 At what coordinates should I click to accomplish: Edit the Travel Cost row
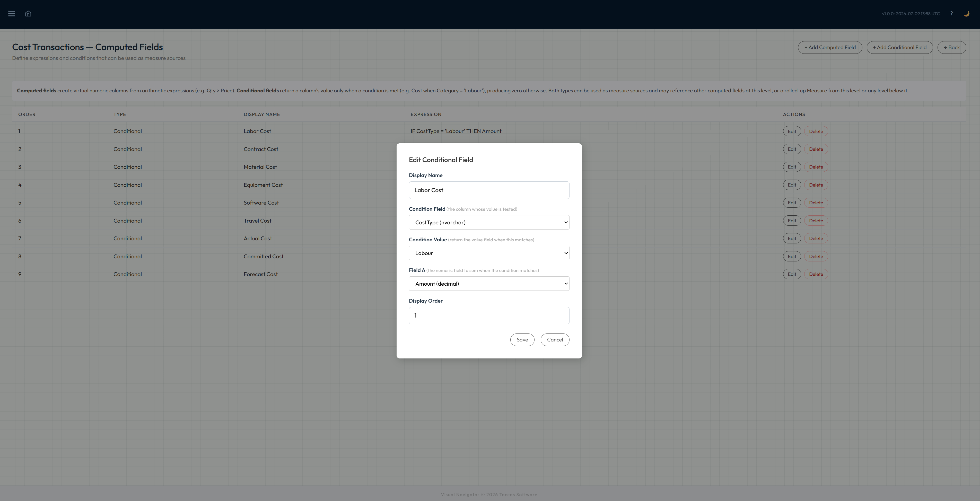[792, 221]
